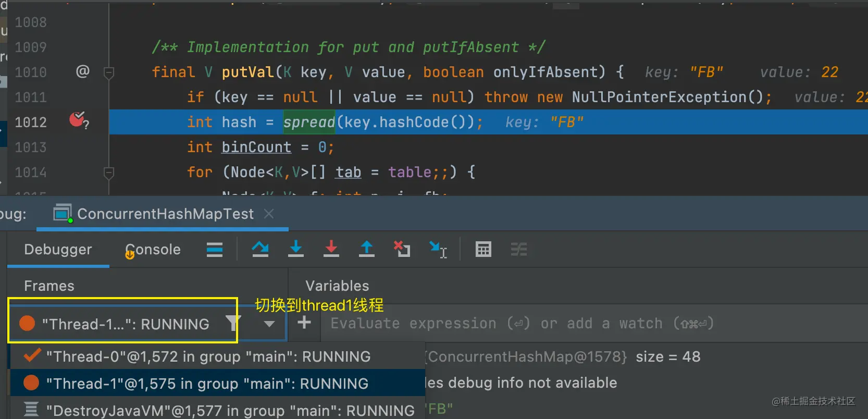Collapse putVal method fold marker at line 1010

(x=109, y=72)
